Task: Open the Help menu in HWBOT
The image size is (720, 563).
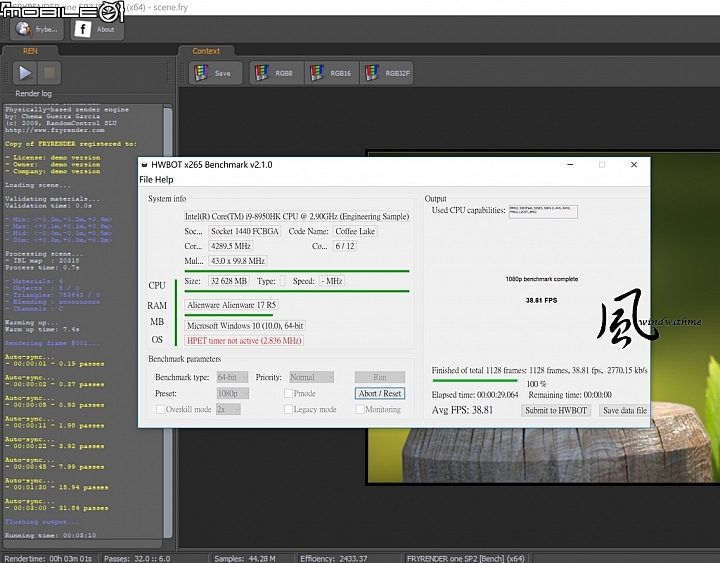Action: click(164, 180)
